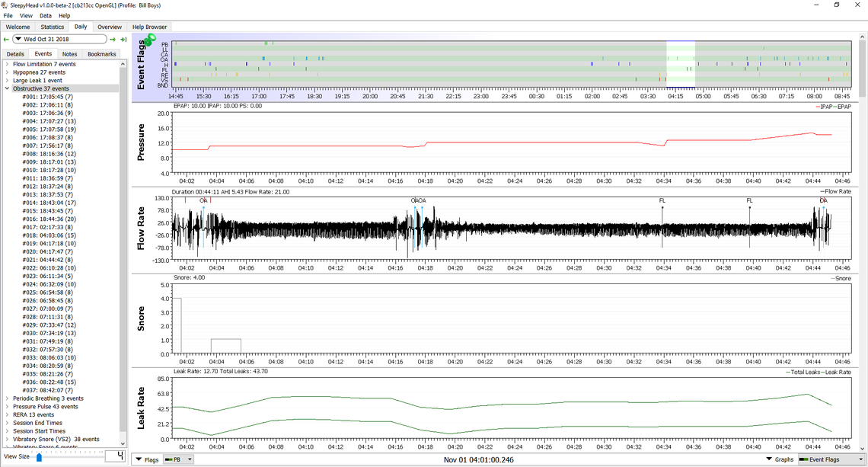Screen dimensions: 868x467
Task: Show the Bookmarks tab
Action: point(102,54)
